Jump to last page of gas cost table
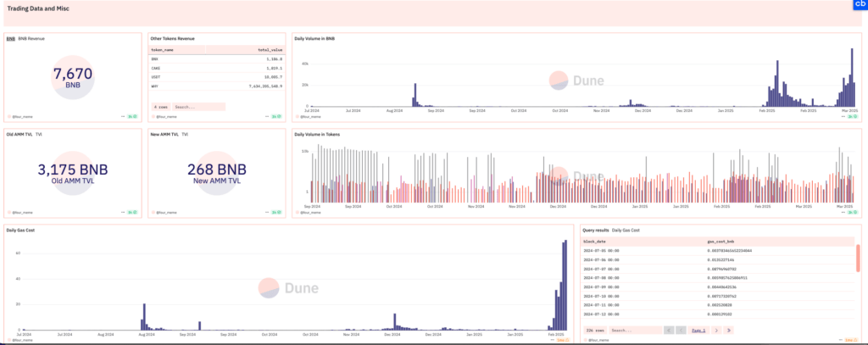The image size is (868, 345). pyautogui.click(x=729, y=330)
